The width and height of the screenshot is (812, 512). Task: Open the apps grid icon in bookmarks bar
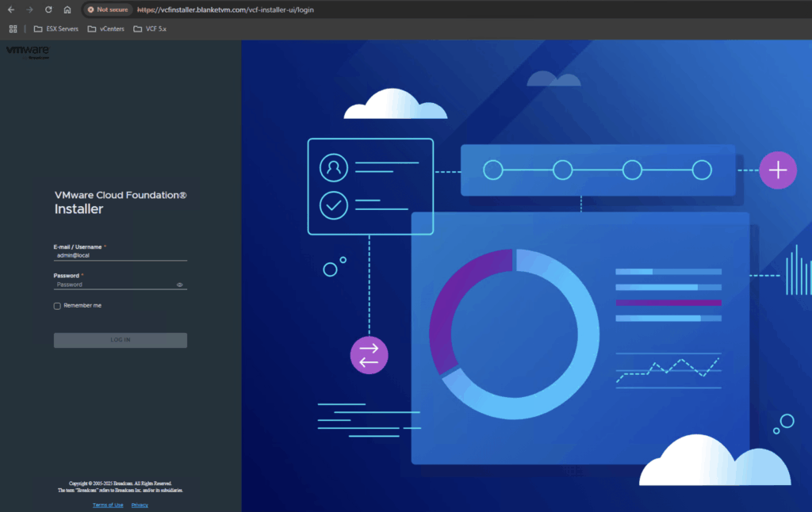(x=13, y=29)
